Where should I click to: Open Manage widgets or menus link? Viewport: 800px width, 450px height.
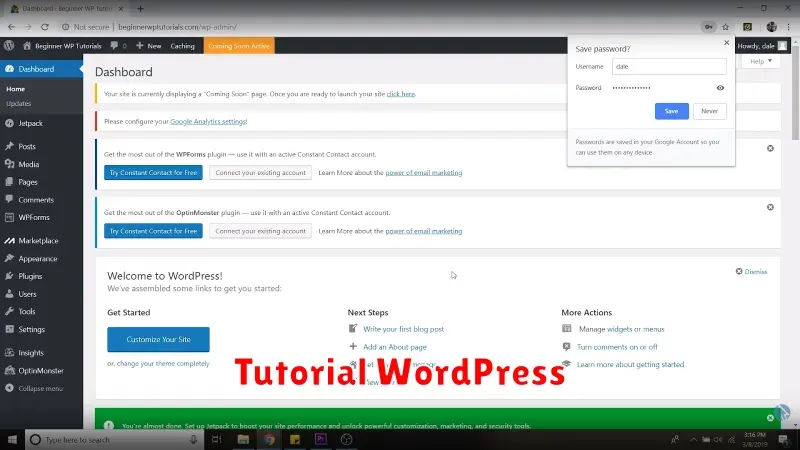coord(621,329)
